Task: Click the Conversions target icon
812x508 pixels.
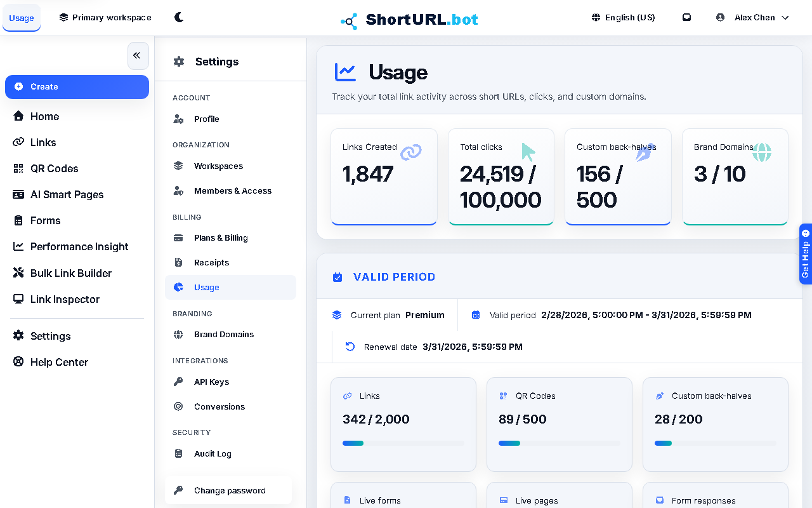Action: click(179, 407)
